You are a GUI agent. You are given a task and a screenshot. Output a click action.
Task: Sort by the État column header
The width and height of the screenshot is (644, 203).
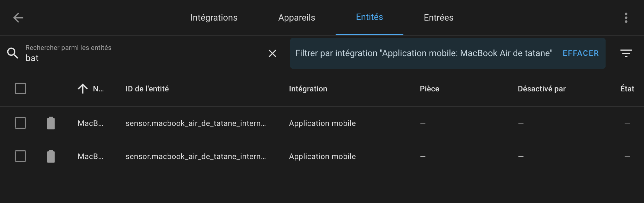[627, 89]
